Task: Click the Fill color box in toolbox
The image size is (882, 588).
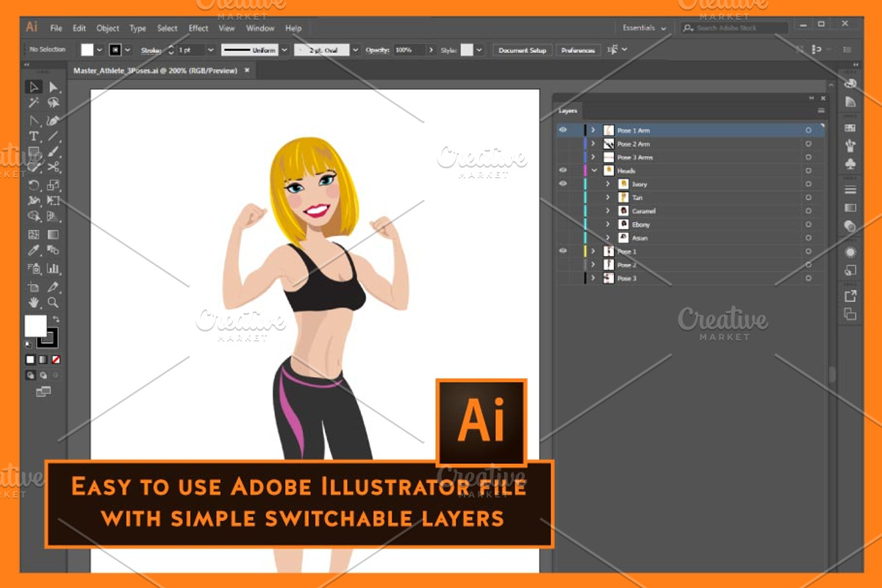Action: tap(35, 326)
